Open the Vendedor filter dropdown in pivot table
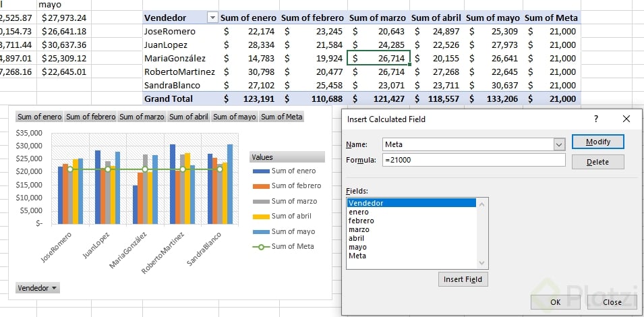 pos(212,18)
